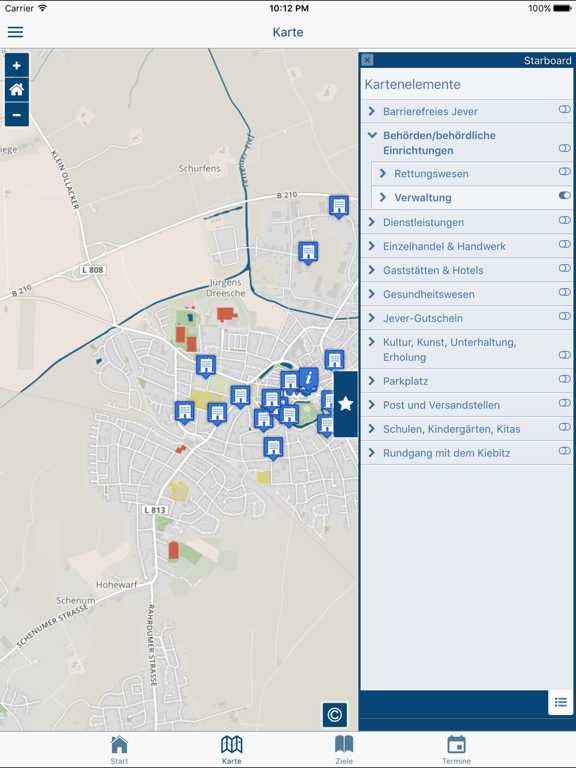
Task: Collapse Behörden/behördliche Einrichtungen chevron
Action: point(372,135)
